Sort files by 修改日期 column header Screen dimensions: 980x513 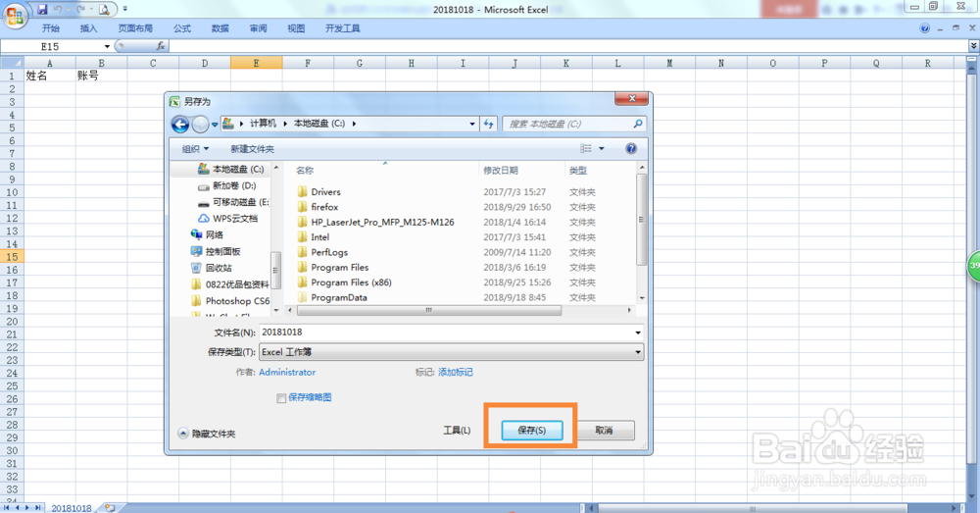click(x=501, y=170)
